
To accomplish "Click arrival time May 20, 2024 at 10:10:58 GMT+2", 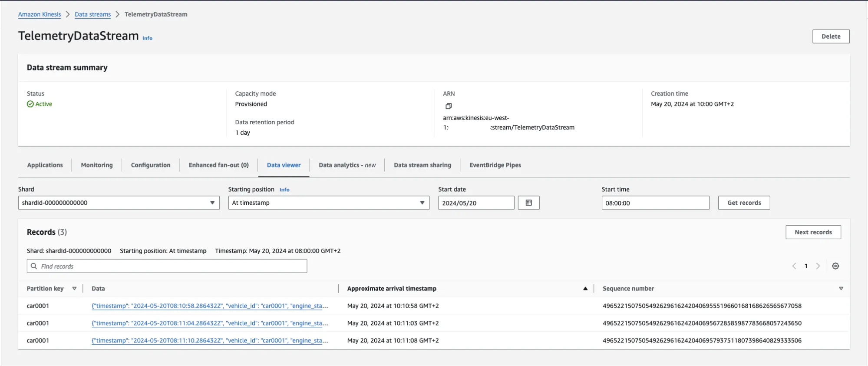I will point(393,306).
